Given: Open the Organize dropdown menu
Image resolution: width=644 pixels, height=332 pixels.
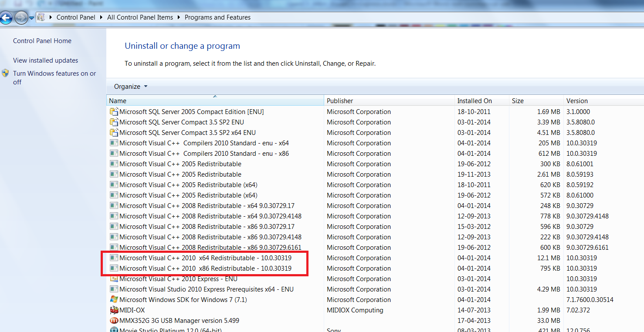Looking at the screenshot, I should coord(131,87).
